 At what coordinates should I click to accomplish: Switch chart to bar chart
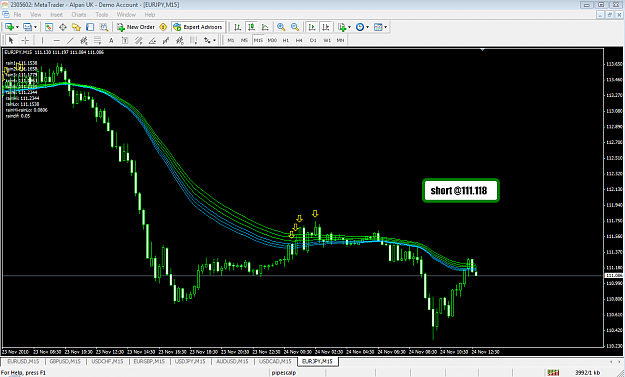pos(238,27)
